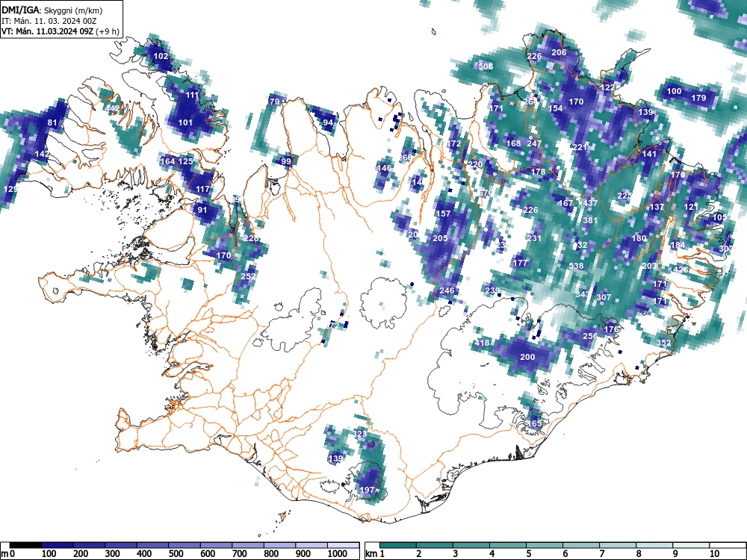
Task: Select the 'IT: Mán. 11. 03. 2024 00Z' line
Action: (x=49, y=21)
